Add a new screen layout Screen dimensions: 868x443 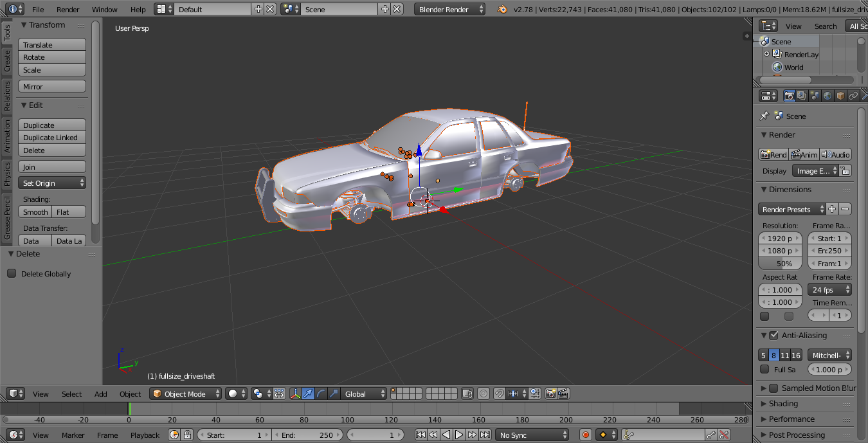[x=258, y=9]
